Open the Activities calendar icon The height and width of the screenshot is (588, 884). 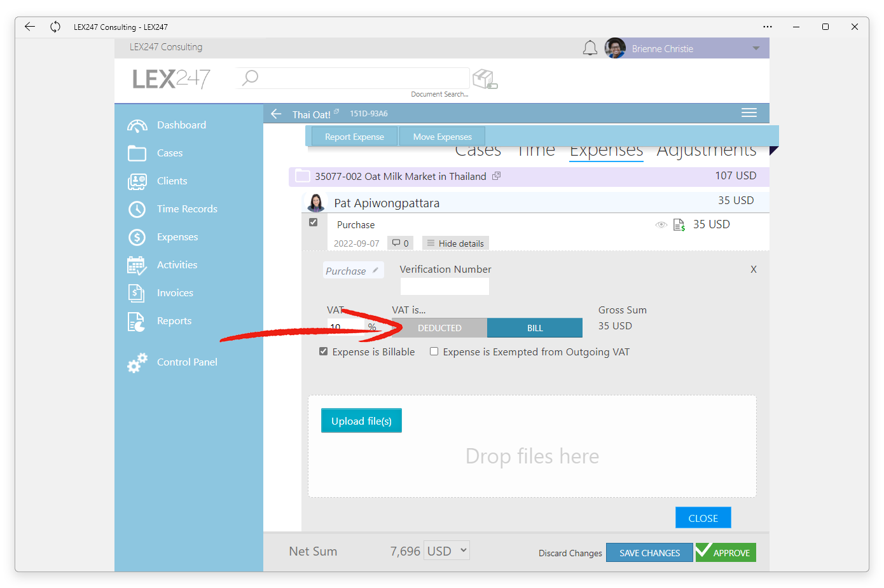137,265
